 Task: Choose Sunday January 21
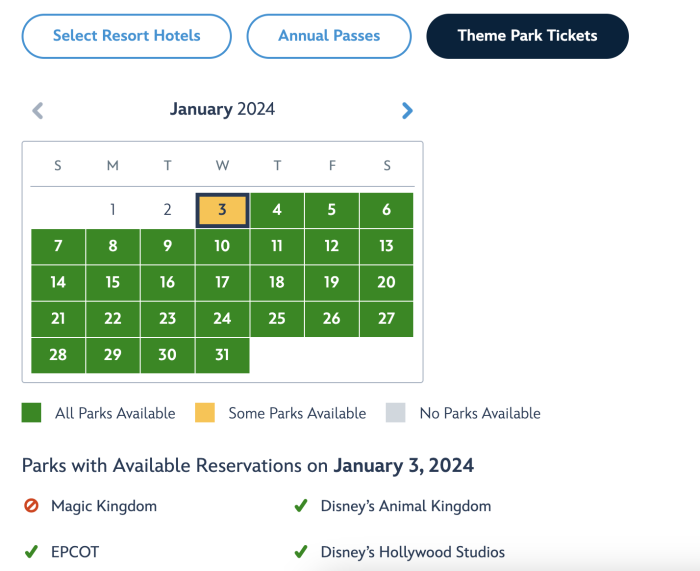point(58,319)
